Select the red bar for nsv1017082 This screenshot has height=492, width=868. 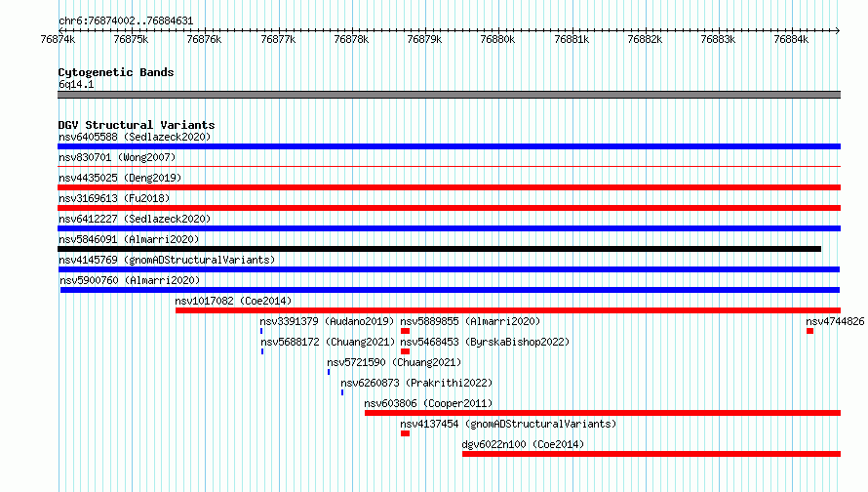tap(508, 310)
